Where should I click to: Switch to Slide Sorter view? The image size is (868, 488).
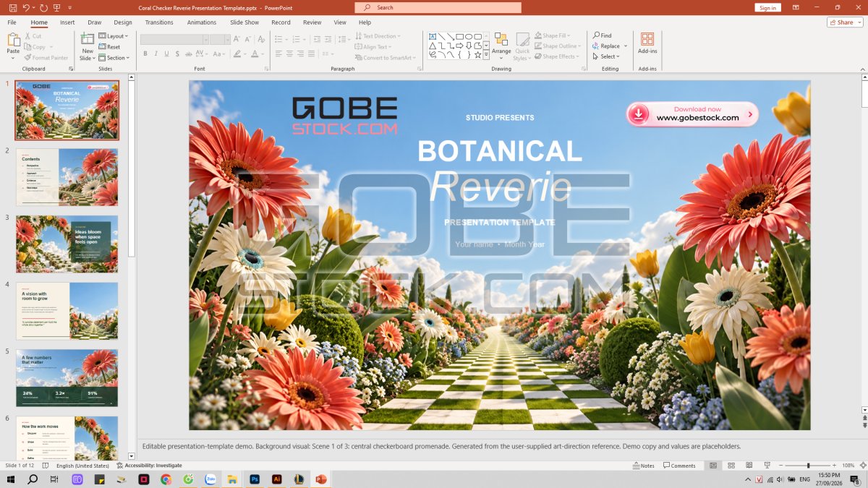pos(731,466)
